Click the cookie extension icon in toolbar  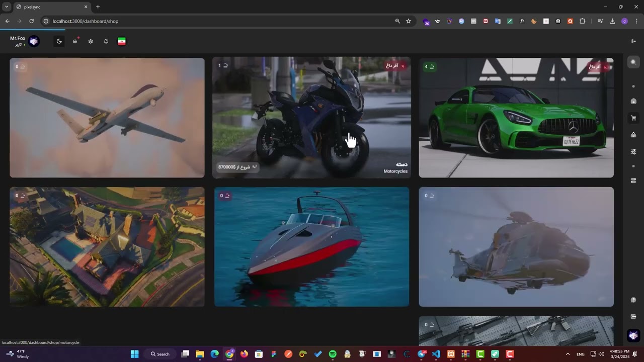(x=534, y=21)
